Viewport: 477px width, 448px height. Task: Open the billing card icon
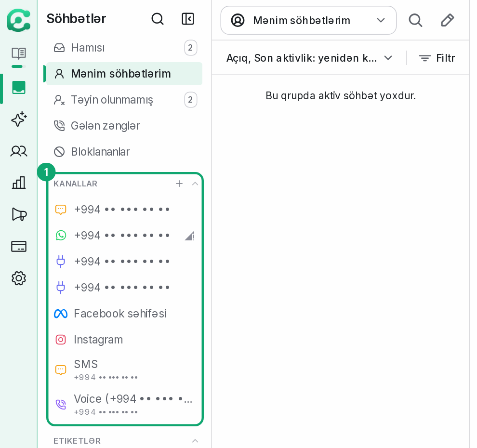point(19,246)
